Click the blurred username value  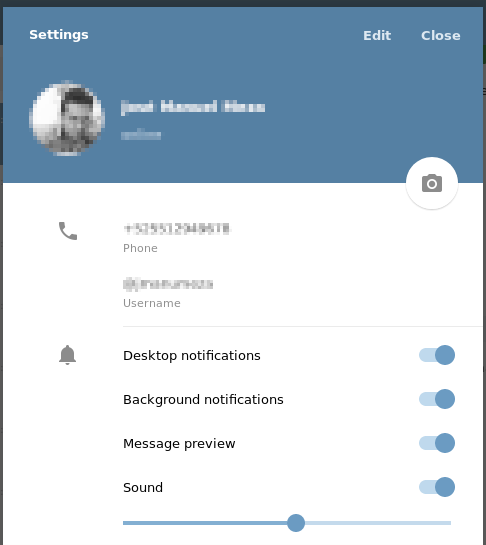(x=168, y=284)
